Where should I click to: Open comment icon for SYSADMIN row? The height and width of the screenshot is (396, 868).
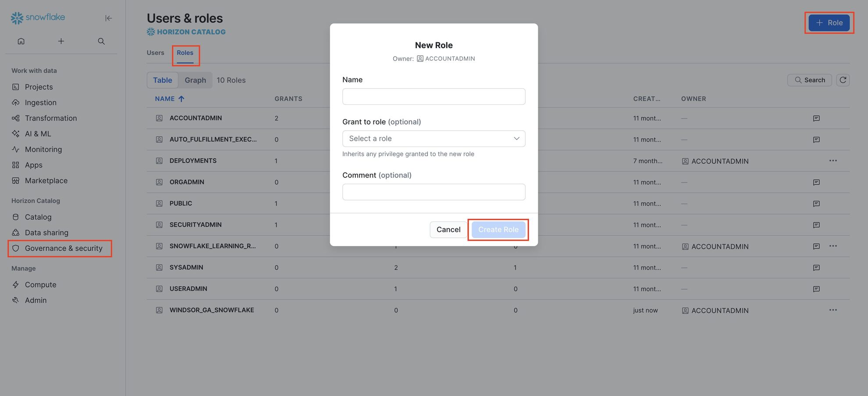click(816, 268)
